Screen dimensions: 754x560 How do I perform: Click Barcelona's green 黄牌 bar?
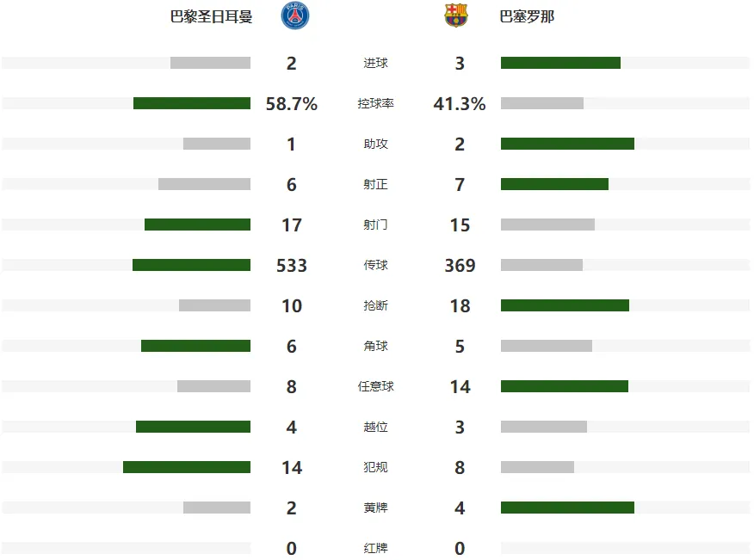(567, 508)
